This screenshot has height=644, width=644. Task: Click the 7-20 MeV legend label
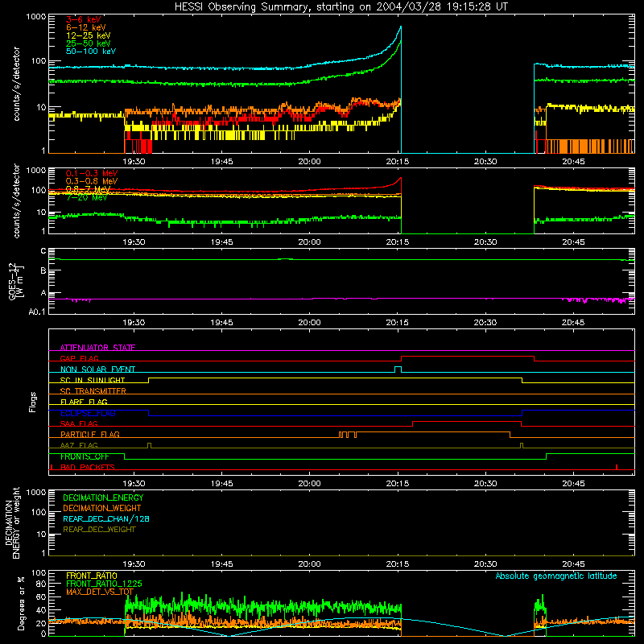[87, 197]
